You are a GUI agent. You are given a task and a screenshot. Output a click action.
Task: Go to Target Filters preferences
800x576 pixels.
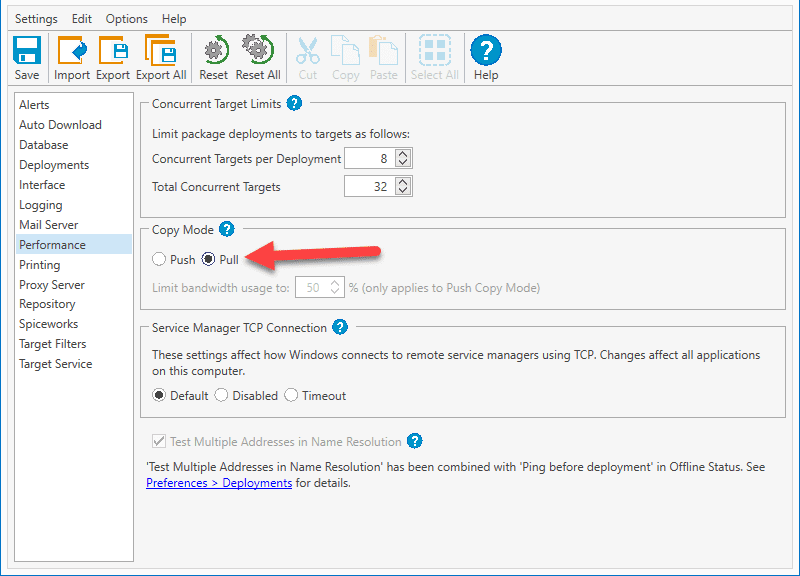tap(73, 344)
